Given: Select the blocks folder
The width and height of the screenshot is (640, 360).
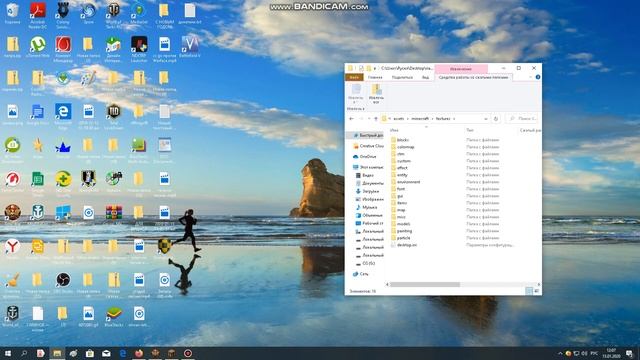Looking at the screenshot, I should [x=400, y=140].
